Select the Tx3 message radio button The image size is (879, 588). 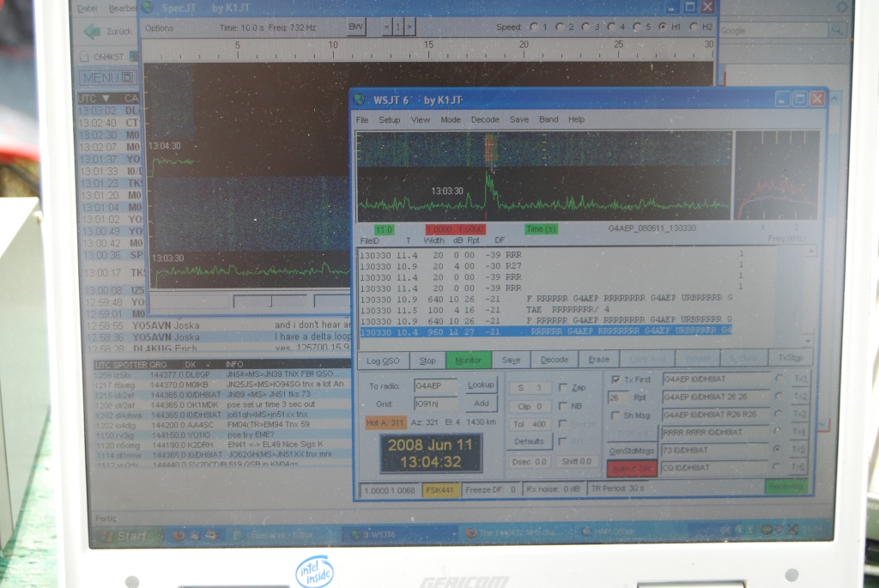[778, 414]
